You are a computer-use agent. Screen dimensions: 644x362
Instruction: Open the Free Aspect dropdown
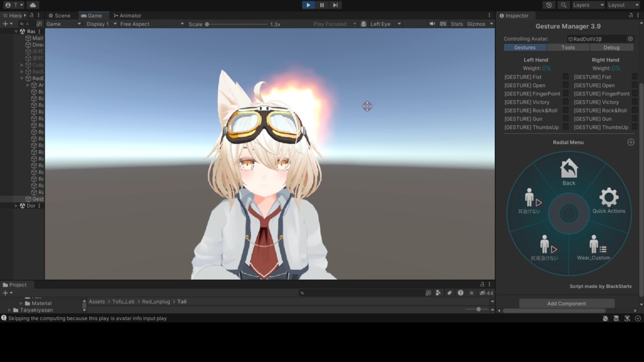(152, 25)
